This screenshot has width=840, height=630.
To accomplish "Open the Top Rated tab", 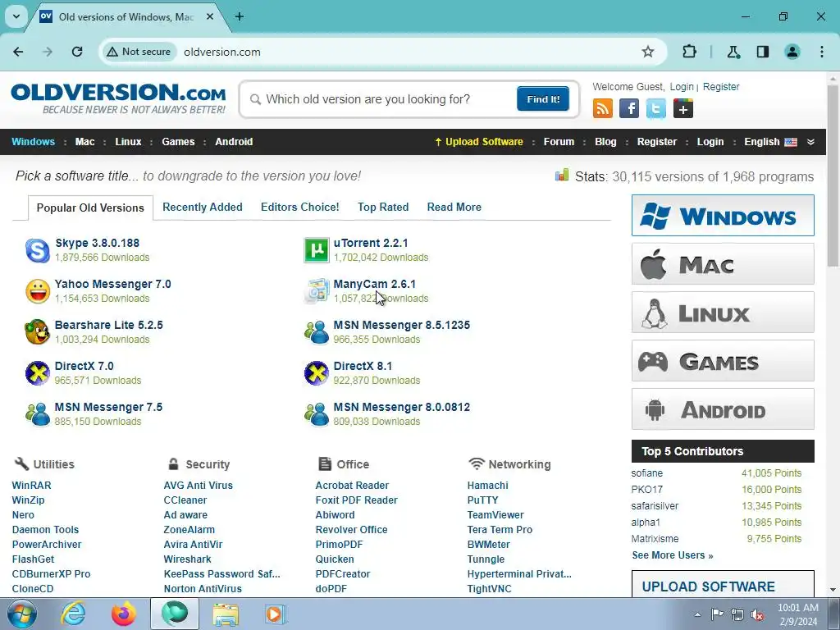I will click(x=383, y=207).
